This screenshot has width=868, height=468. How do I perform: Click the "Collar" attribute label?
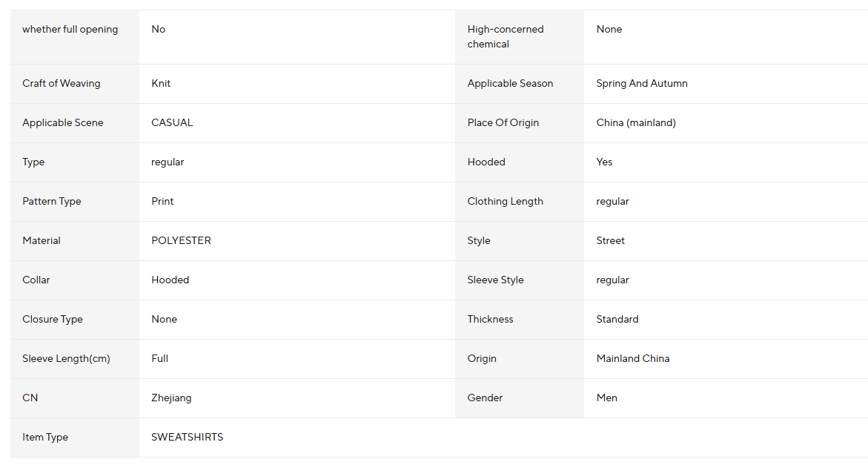click(x=36, y=280)
